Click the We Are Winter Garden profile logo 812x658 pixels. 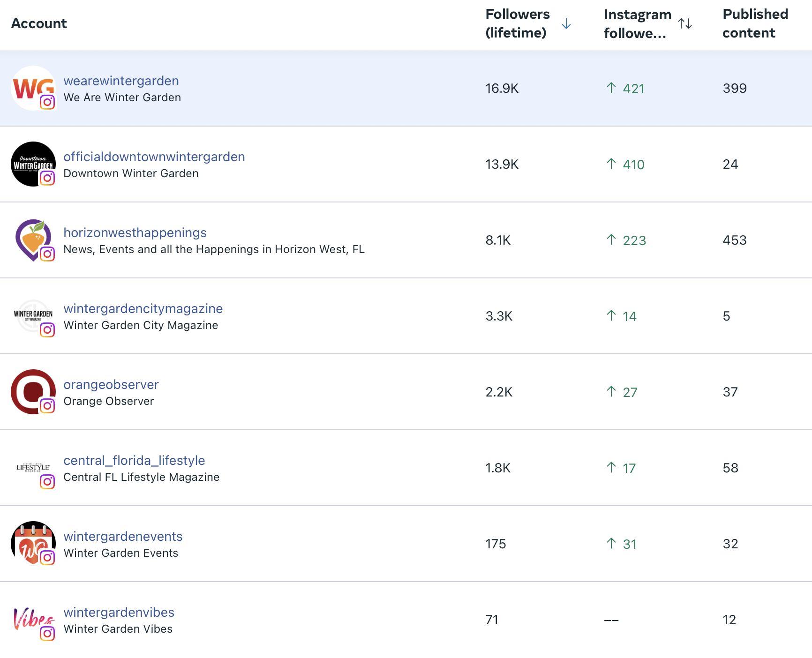pos(33,88)
